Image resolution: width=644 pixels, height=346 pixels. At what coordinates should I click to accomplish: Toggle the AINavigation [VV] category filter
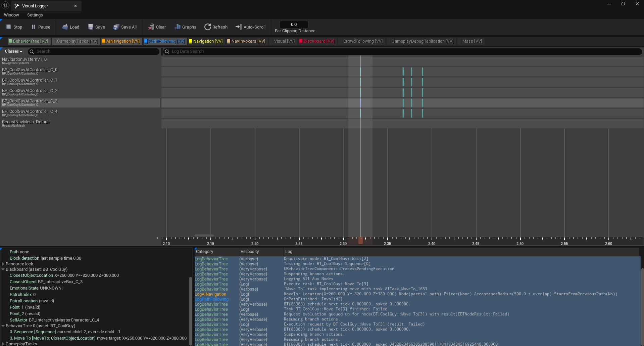tap(121, 41)
